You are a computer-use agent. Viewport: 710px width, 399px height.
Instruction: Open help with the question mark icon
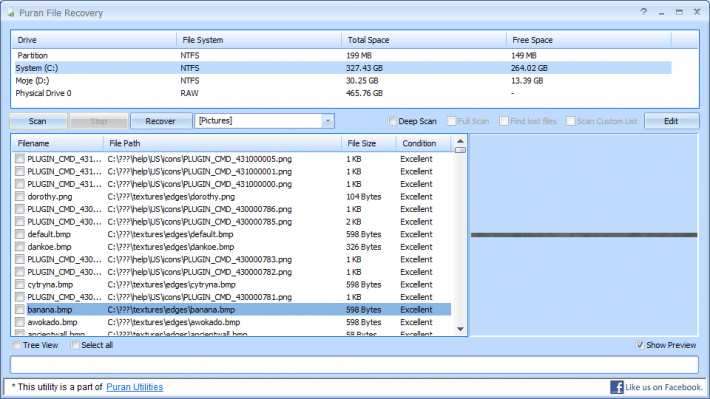pos(643,12)
